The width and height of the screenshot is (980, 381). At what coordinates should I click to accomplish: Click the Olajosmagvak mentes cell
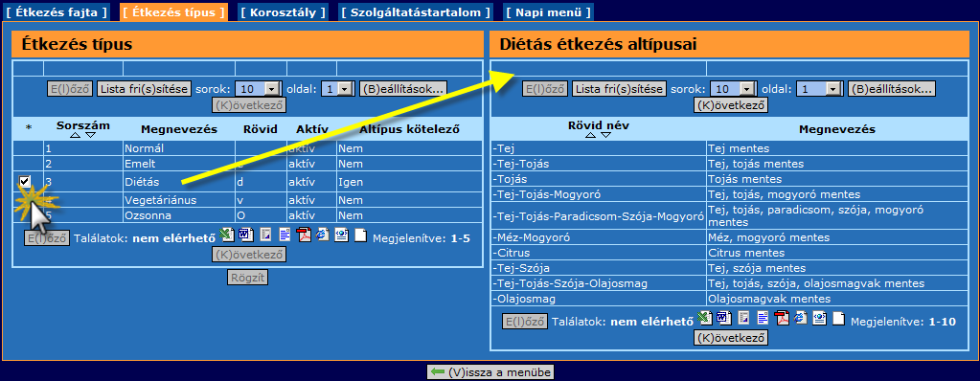[837, 299]
